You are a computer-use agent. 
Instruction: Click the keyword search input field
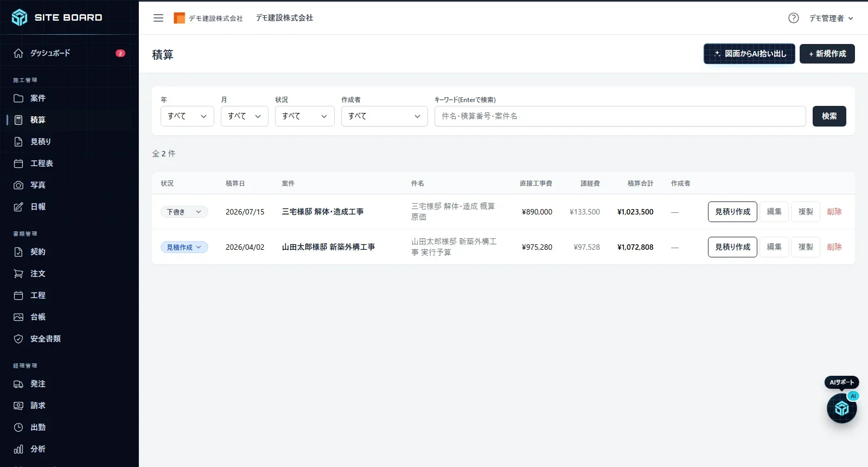620,116
